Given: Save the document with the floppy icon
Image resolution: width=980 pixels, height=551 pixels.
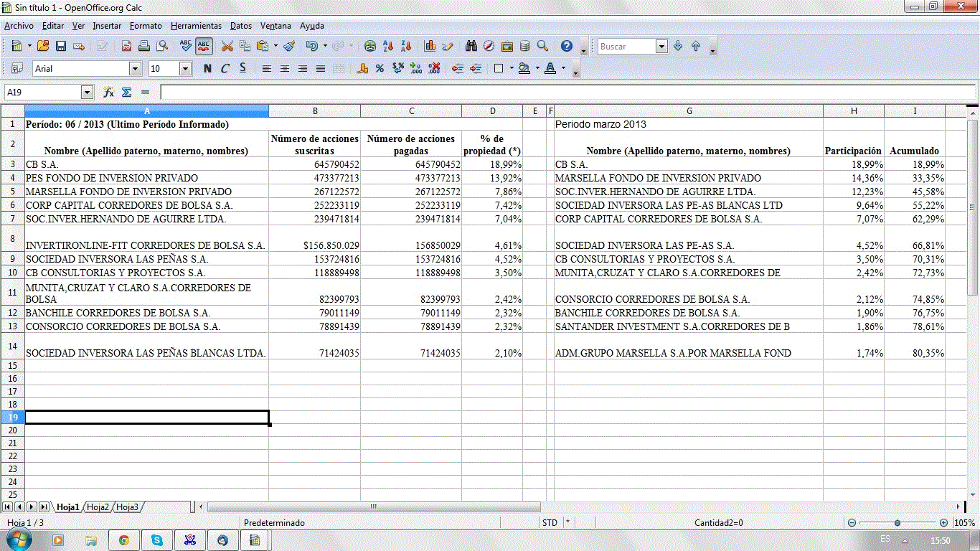Looking at the screenshot, I should point(61,46).
